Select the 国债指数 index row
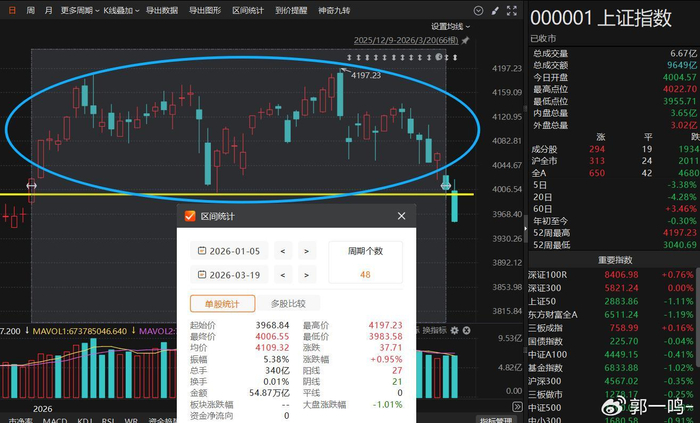 611,341
